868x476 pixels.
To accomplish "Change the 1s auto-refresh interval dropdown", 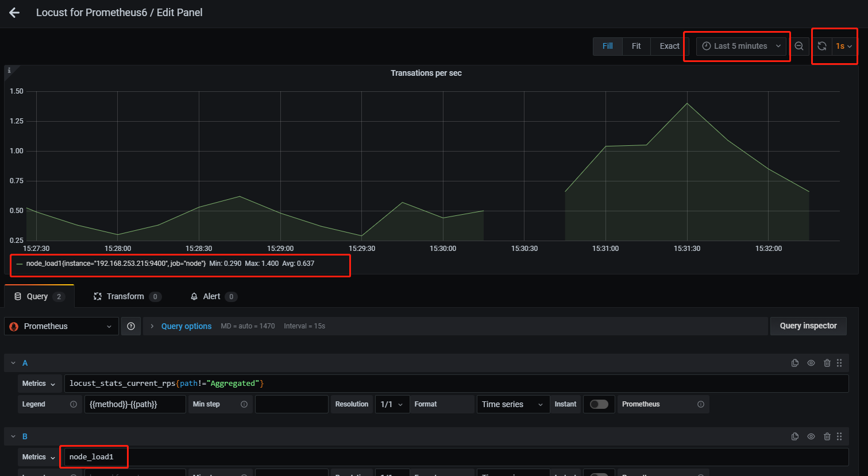I will pos(844,46).
